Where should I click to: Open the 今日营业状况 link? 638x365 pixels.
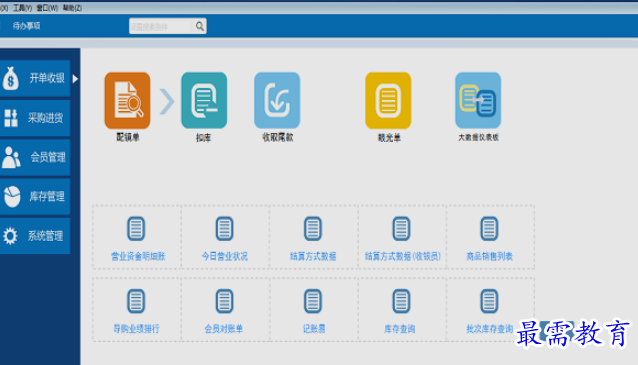[225, 256]
